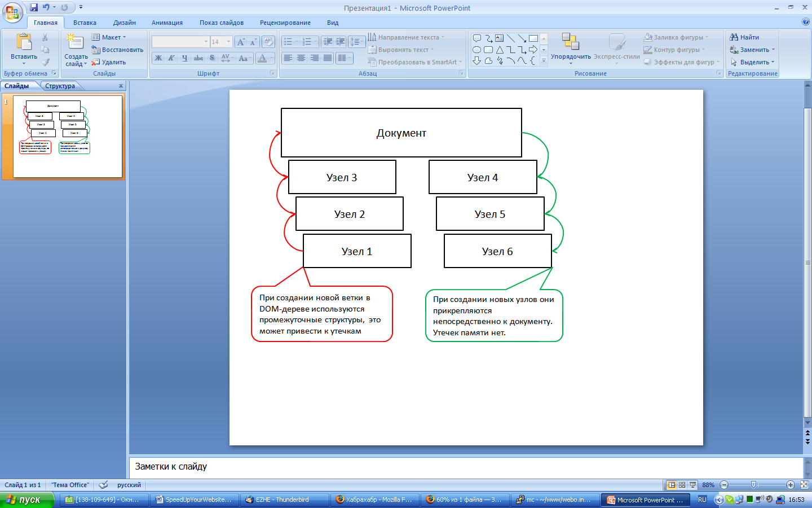Select slide 1 thumbnail in the panel
812x508 pixels.
[x=67, y=136]
